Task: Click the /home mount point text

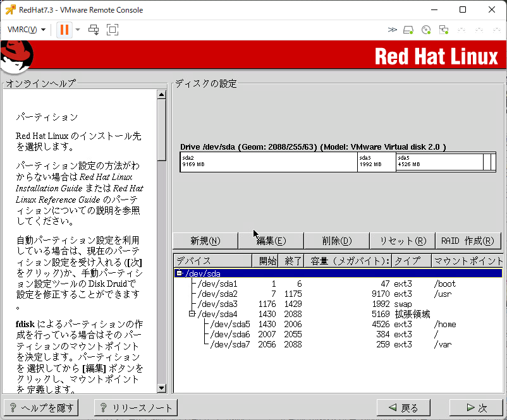Action: coord(445,324)
